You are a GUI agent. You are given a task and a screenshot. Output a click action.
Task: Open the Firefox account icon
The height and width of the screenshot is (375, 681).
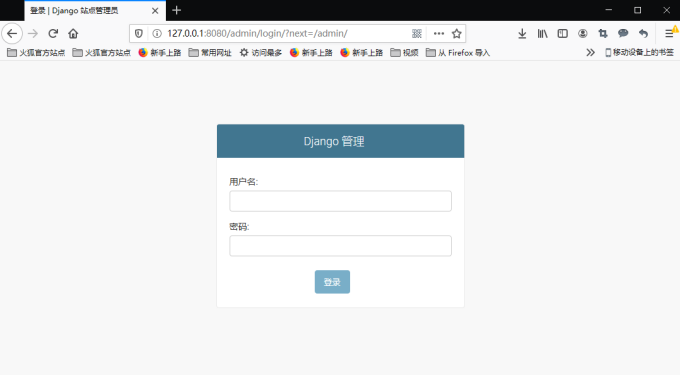click(x=583, y=33)
